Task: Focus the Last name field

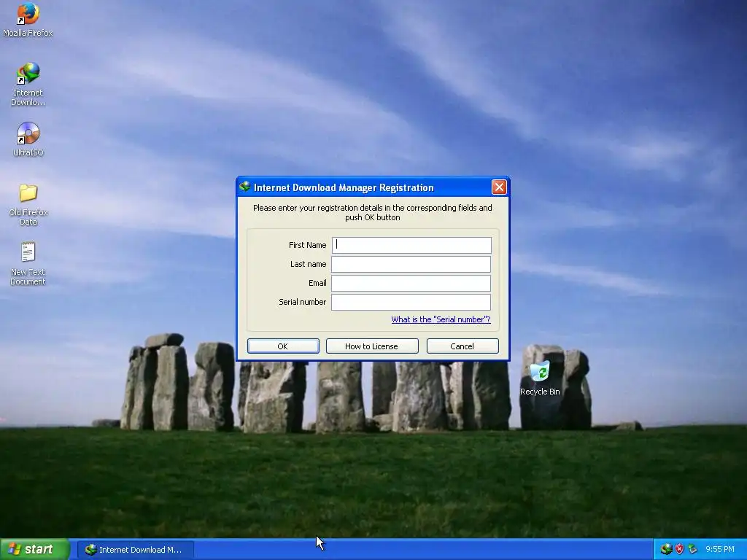Action: tap(411, 264)
